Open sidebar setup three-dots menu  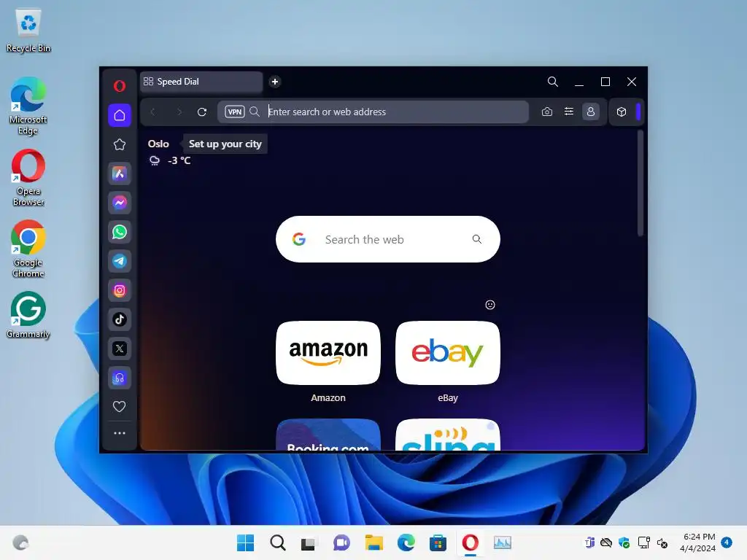pyautogui.click(x=120, y=433)
